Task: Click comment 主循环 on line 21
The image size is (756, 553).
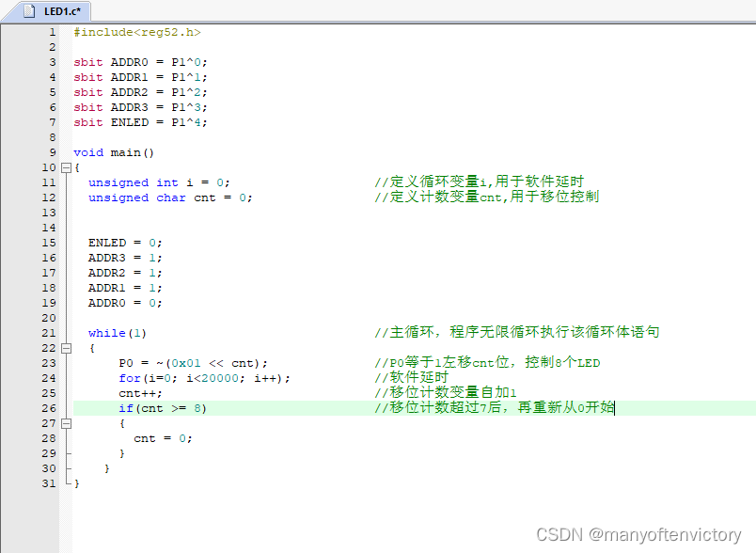Action: pyautogui.click(x=517, y=332)
